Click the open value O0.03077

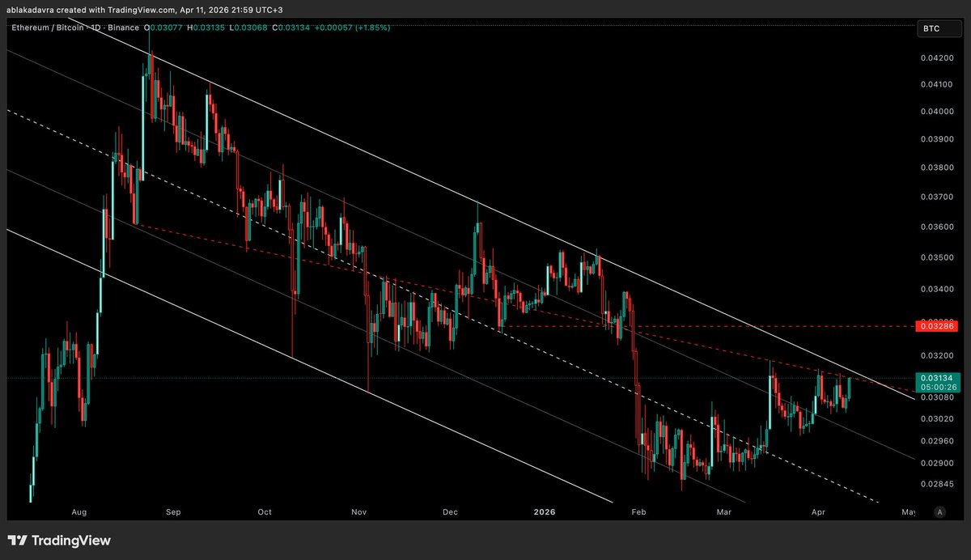[162, 28]
